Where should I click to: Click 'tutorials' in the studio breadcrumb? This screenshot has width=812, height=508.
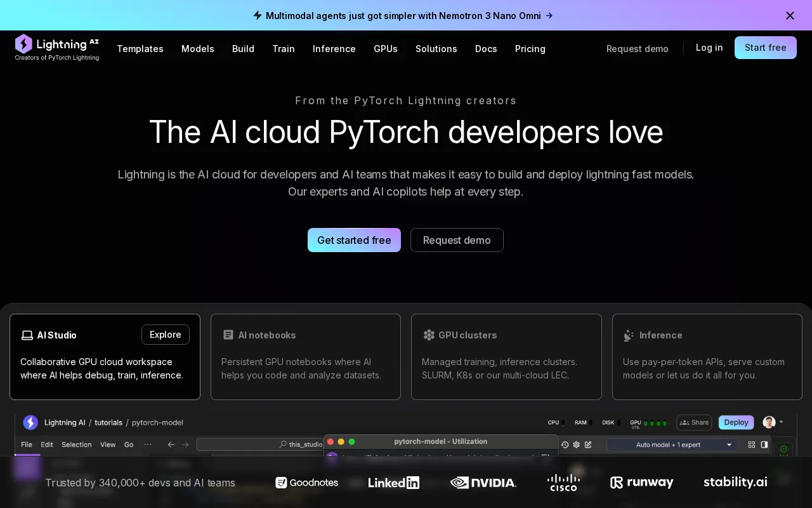click(108, 423)
